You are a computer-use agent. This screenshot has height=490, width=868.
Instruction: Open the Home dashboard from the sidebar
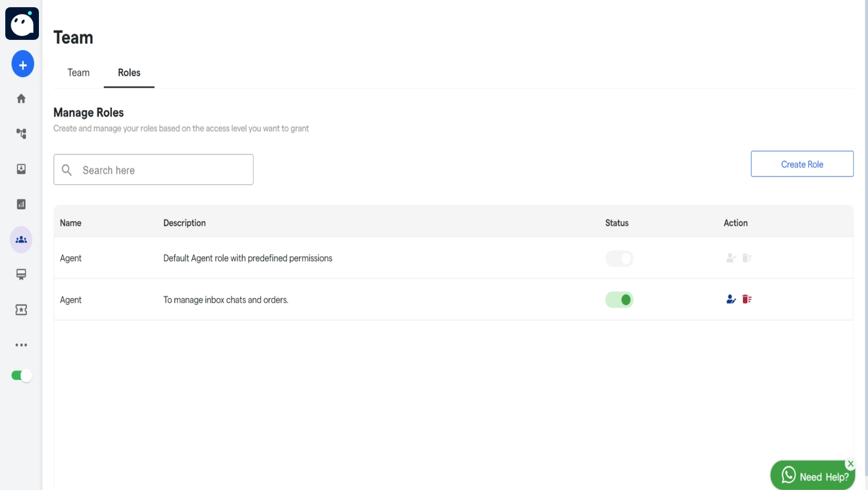(21, 98)
